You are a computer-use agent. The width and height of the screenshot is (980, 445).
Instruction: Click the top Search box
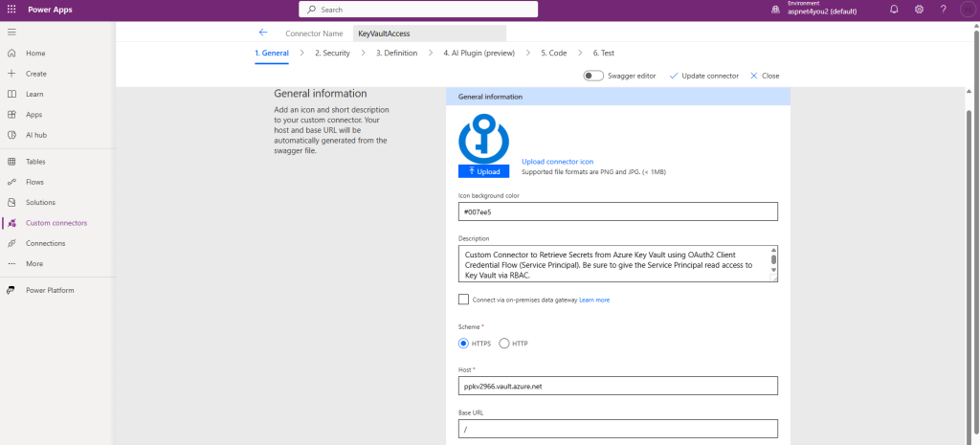(x=418, y=10)
